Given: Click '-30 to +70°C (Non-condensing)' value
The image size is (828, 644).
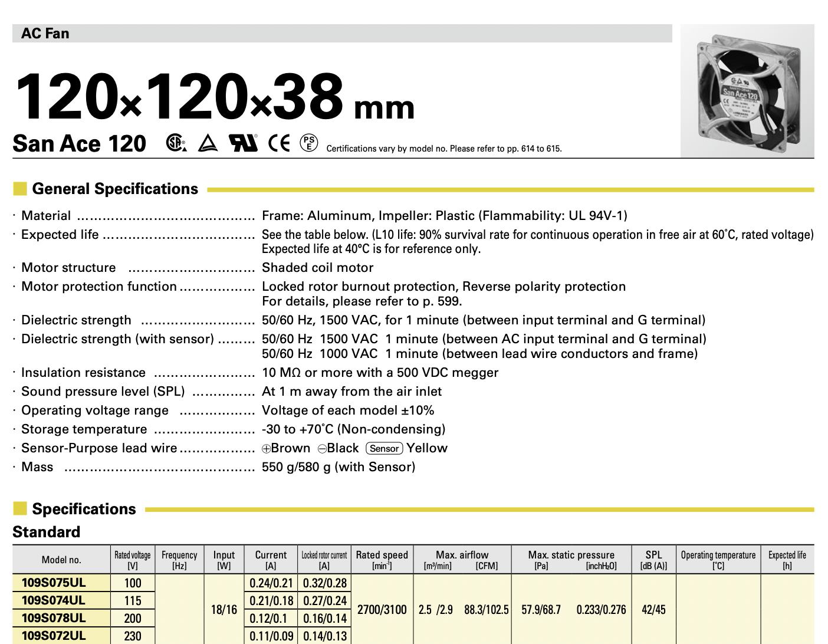Looking at the screenshot, I should 353,429.
